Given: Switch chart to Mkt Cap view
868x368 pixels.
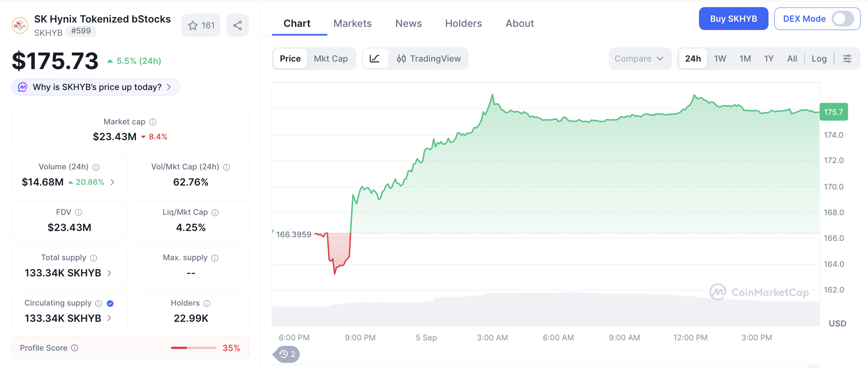Looking at the screenshot, I should 331,59.
